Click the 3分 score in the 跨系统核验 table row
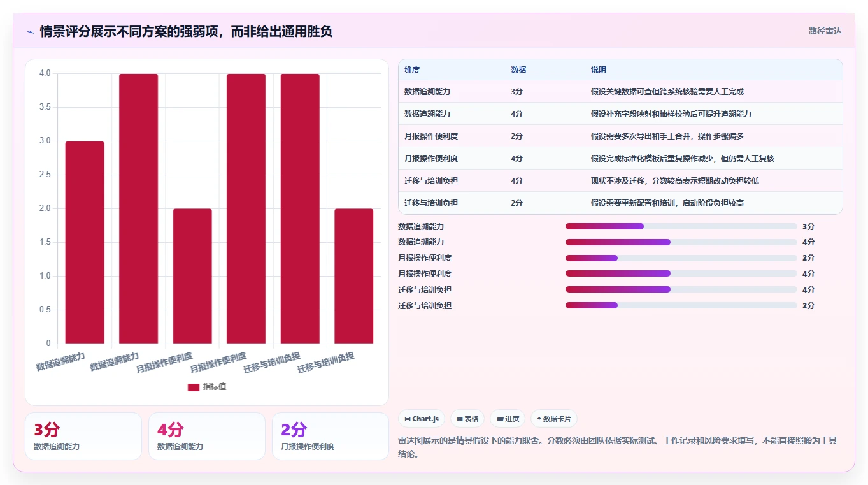This screenshot has height=485, width=868. [x=516, y=92]
